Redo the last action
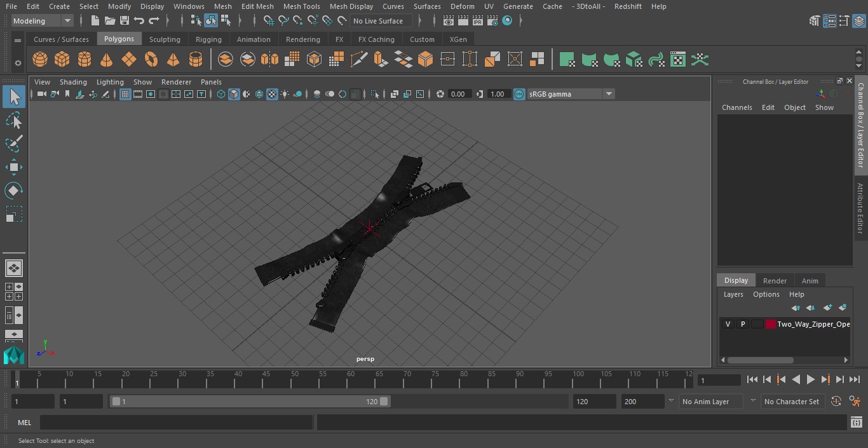The image size is (868, 448). pyautogui.click(x=154, y=21)
